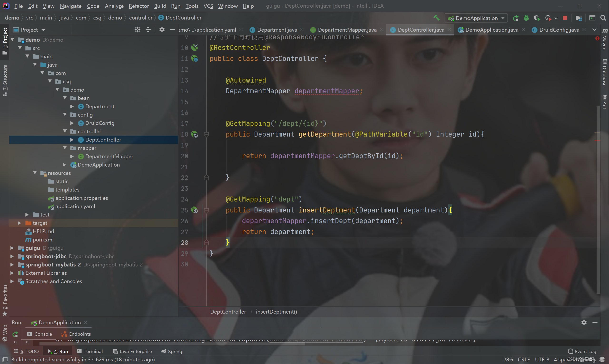
Task: Toggle the Database side panel
Action: point(604,73)
